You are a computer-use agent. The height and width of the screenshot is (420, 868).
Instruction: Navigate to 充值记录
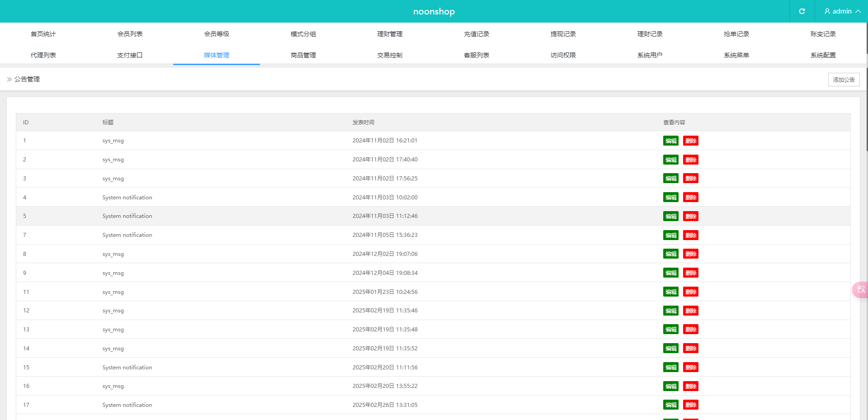(x=476, y=34)
